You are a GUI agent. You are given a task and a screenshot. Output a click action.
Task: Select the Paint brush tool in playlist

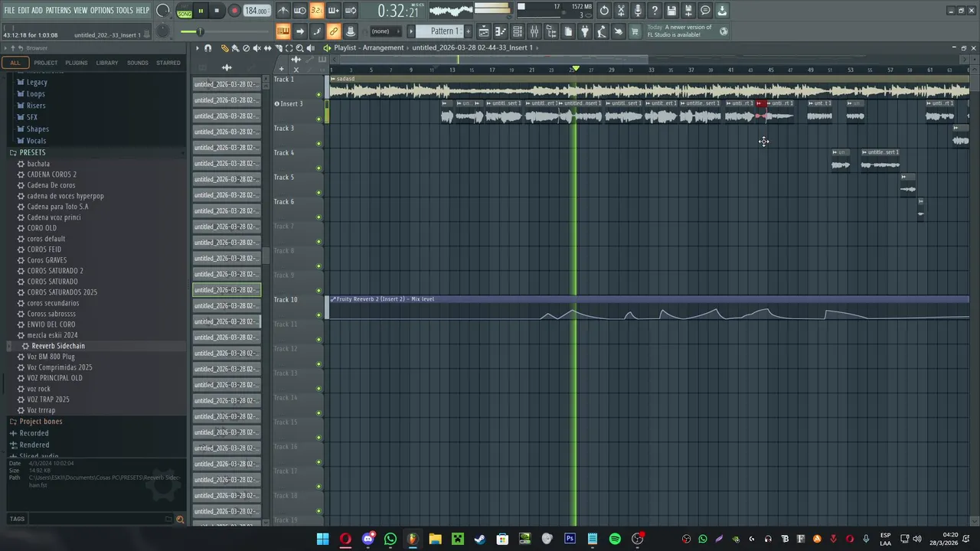[235, 47]
